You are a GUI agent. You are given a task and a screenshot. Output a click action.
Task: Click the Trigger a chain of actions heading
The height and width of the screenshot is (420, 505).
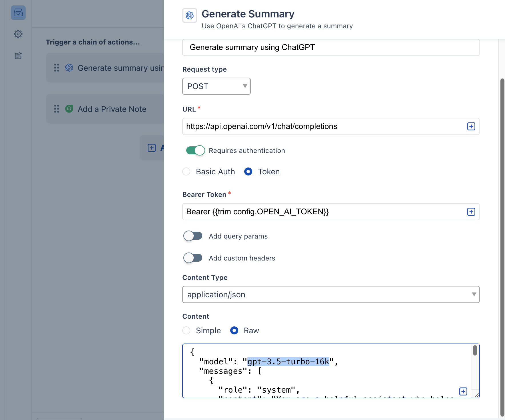(x=93, y=42)
